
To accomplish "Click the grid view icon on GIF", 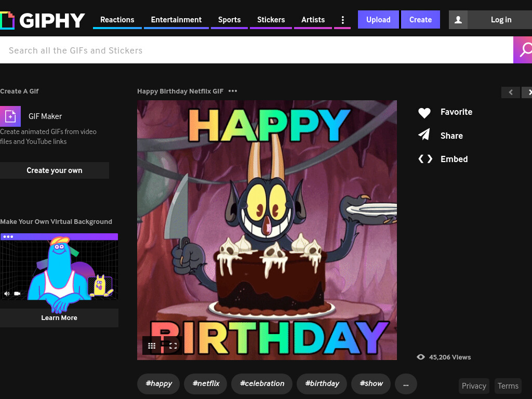I will pos(152,345).
